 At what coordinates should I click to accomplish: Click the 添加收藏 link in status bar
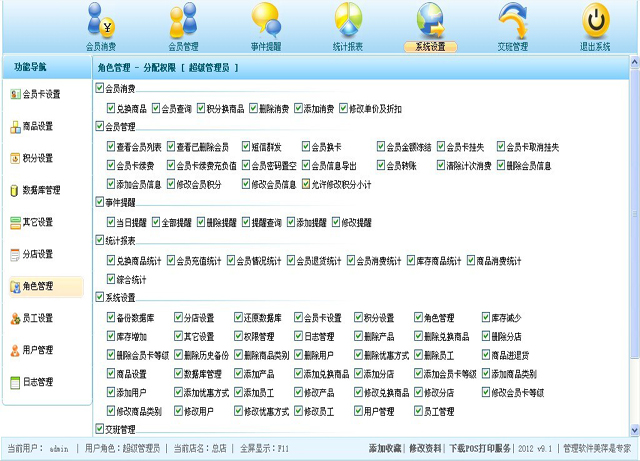click(x=385, y=448)
